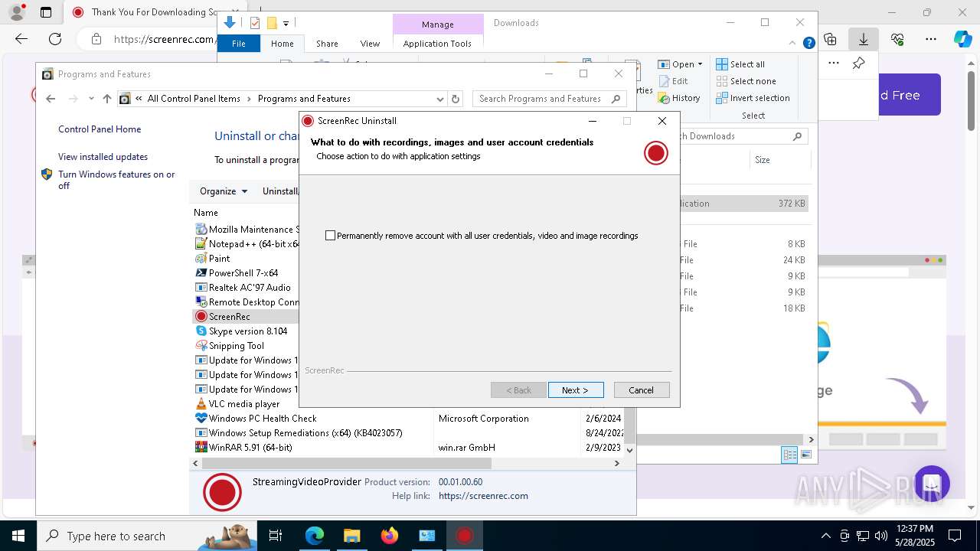
Task: Open Windows Start menu
Action: click(x=18, y=536)
